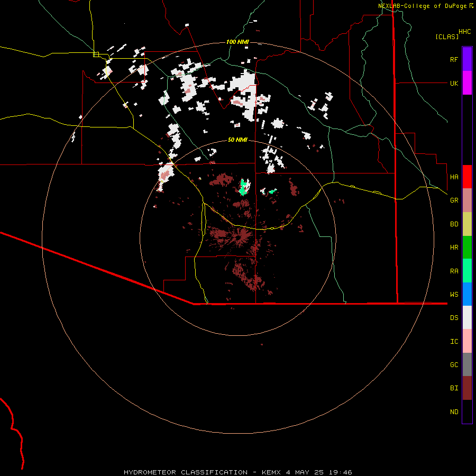Click the green rain echo near radar center
The height and width of the screenshot is (476, 476).
(243, 188)
